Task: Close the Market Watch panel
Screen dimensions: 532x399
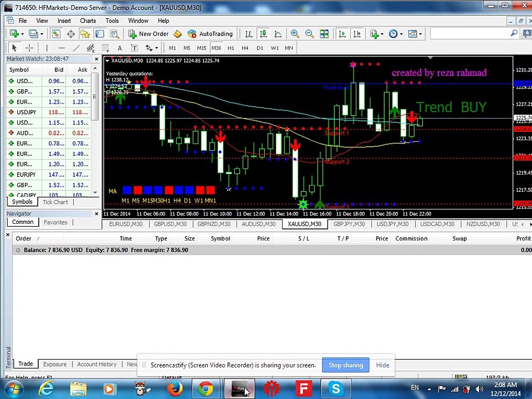Action: 96,59
